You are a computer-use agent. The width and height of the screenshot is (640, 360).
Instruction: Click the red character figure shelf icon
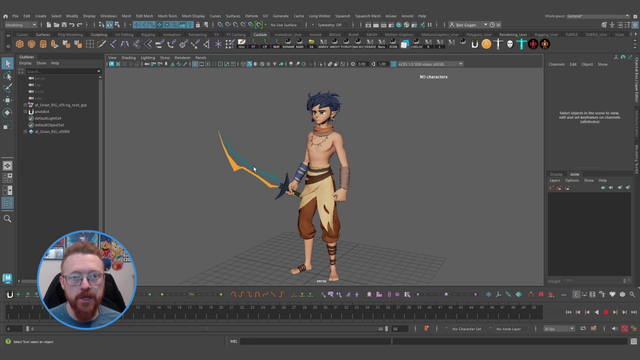pyautogui.click(x=533, y=44)
